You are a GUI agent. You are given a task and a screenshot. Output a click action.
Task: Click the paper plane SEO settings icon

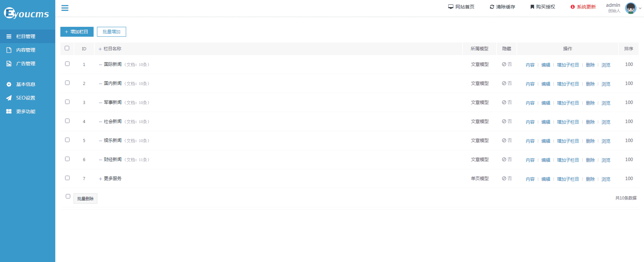pos(9,98)
